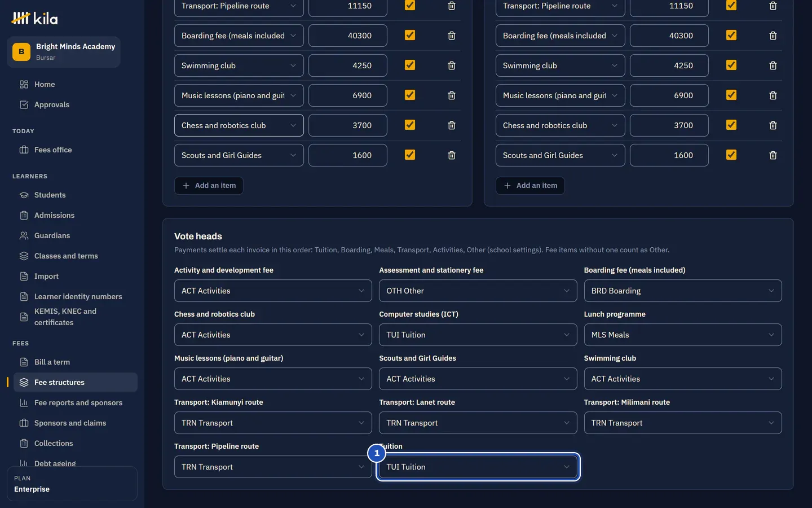This screenshot has height=508, width=812.
Task: Toggle Scouts and Girl Guides checkbox, right panel
Action: click(x=731, y=155)
